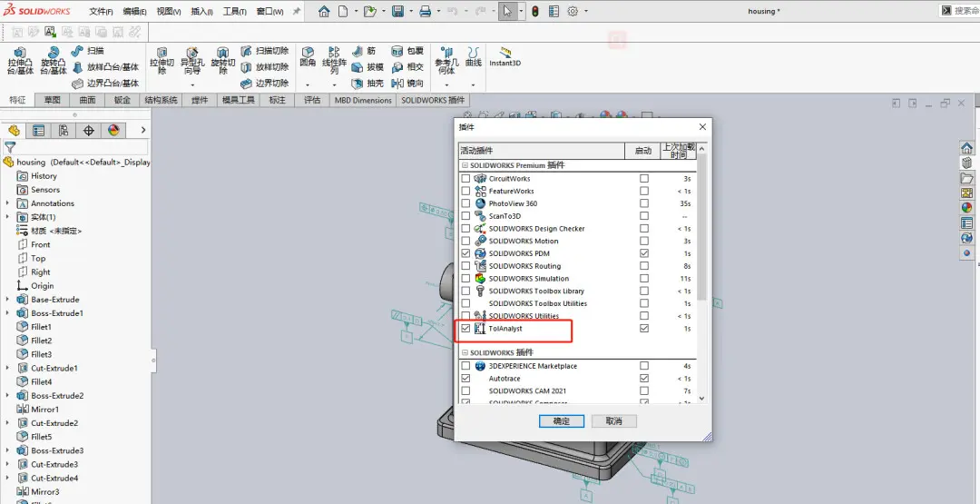980x504 pixels.
Task: Select 拉伸凸台/基体 extrude boss tool
Action: tap(20, 61)
